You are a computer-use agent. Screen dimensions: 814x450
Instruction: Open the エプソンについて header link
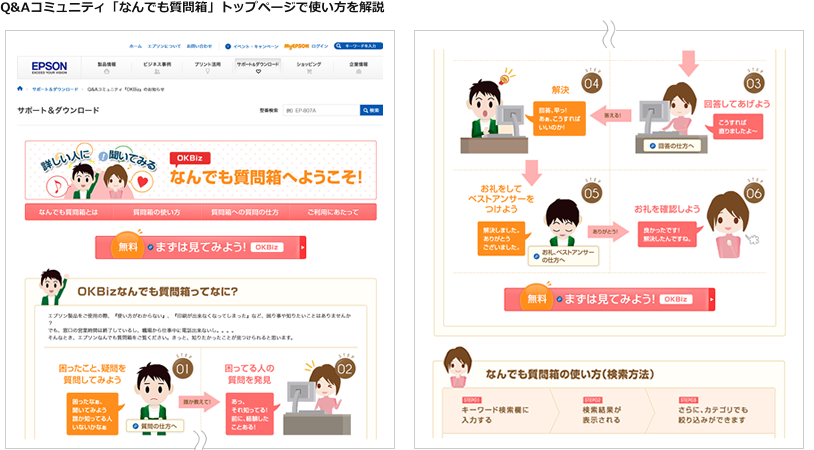[x=164, y=46]
